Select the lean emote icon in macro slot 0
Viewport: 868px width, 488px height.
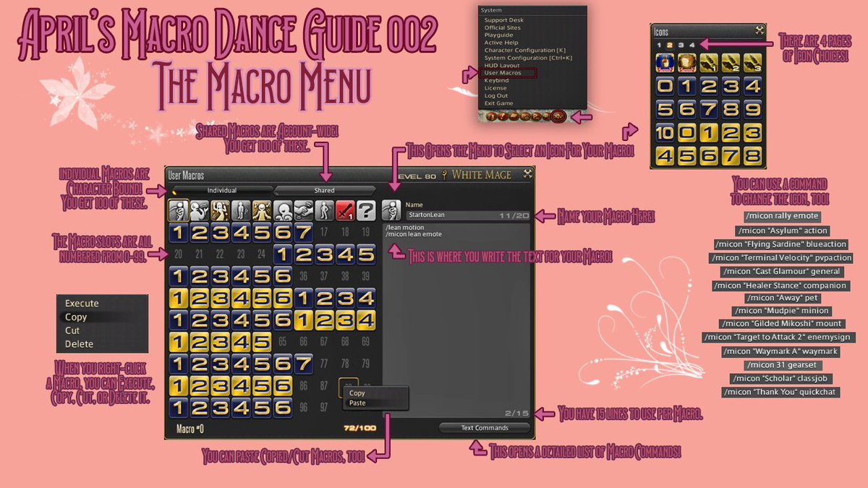coord(178,210)
